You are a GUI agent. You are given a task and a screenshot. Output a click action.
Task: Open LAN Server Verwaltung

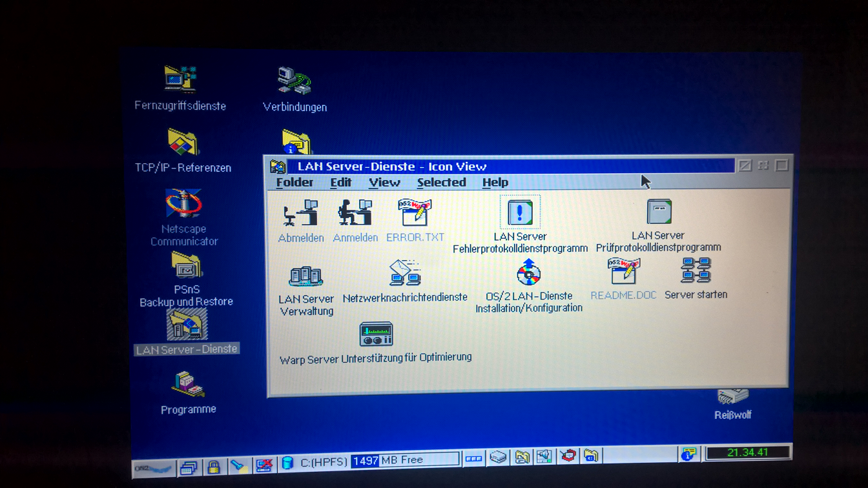click(305, 276)
